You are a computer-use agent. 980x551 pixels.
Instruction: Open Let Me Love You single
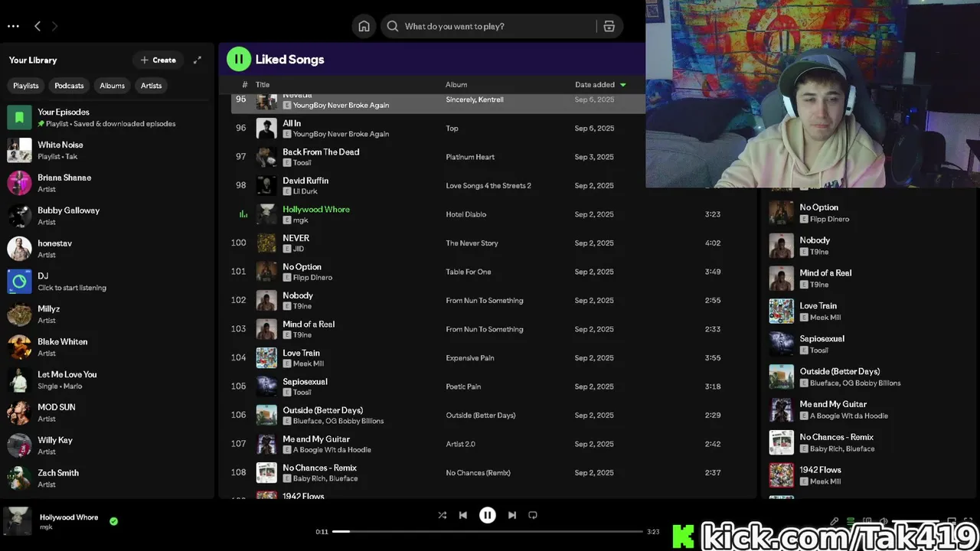pyautogui.click(x=107, y=380)
